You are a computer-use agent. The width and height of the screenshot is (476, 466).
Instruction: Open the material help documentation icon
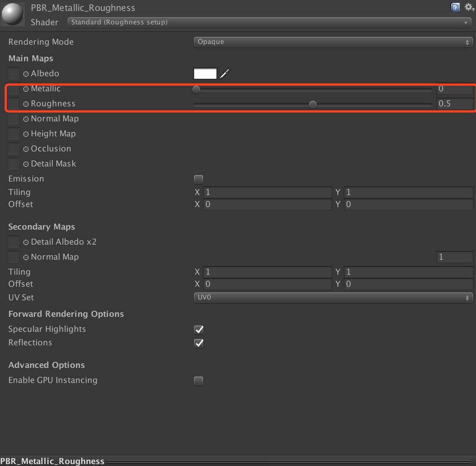(x=455, y=8)
